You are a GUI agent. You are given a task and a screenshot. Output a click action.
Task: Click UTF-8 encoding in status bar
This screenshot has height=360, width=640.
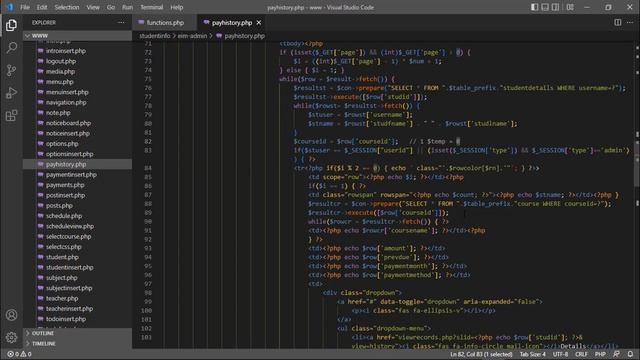tap(560, 354)
